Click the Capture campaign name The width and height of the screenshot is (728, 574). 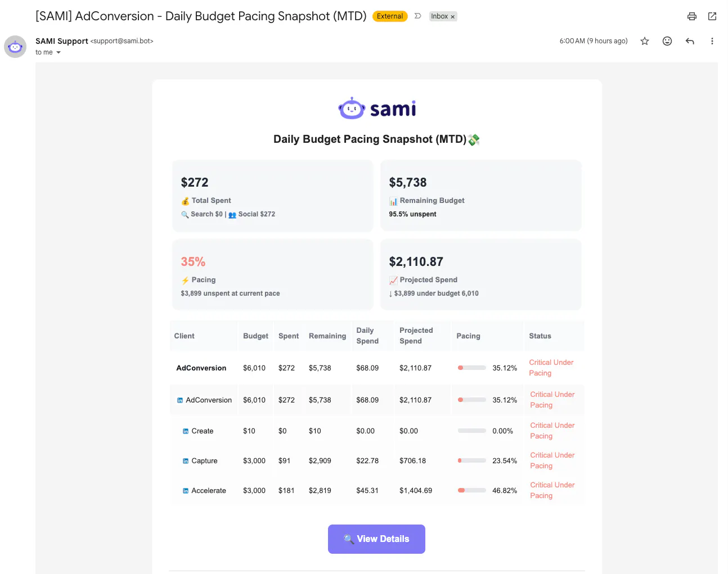(x=204, y=461)
